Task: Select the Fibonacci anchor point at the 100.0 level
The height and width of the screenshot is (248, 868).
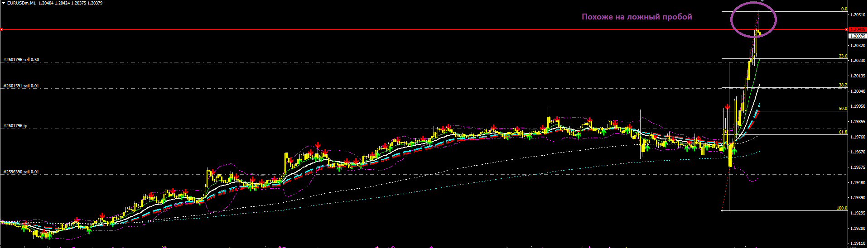Action: 722,210
